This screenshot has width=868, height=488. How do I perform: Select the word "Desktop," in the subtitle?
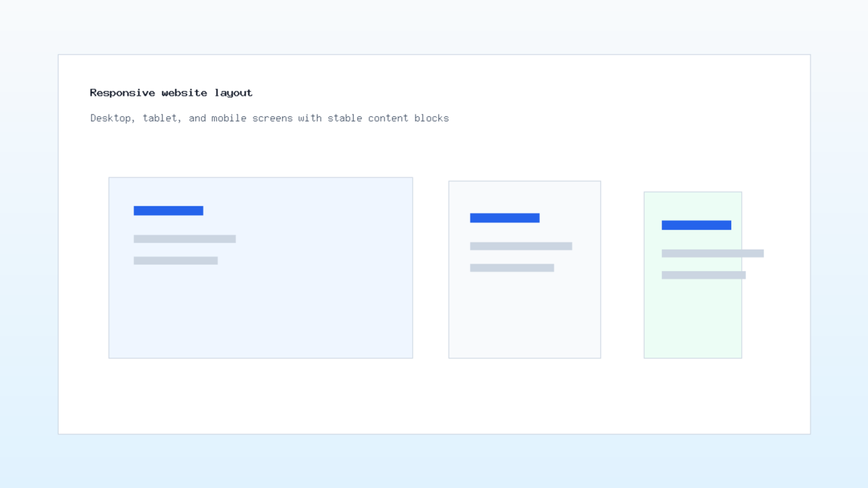112,118
